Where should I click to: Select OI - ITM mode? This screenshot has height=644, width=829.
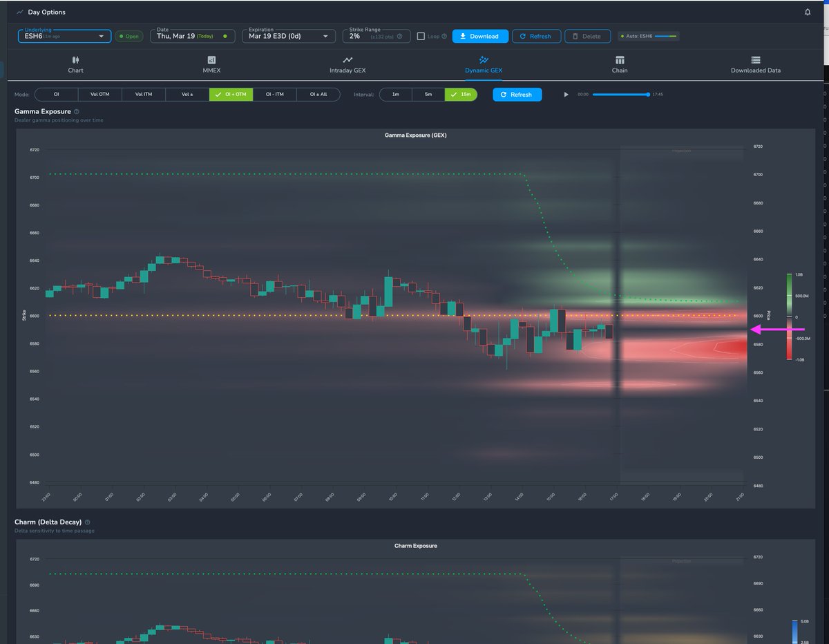coord(274,95)
